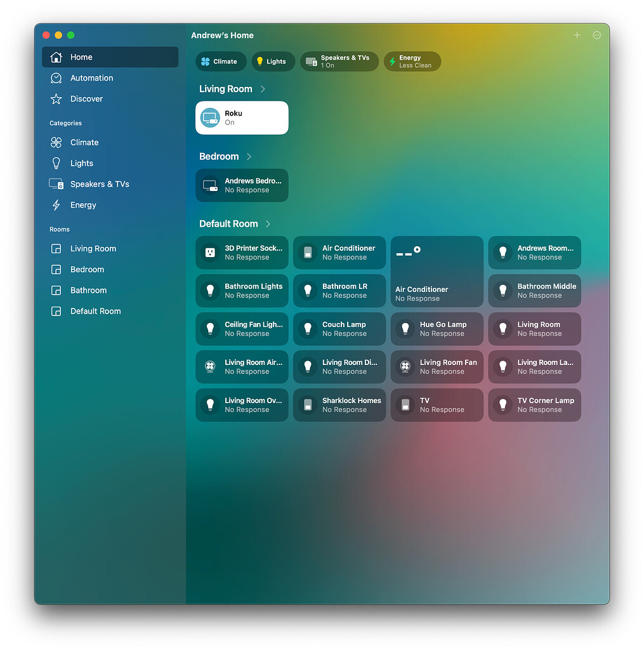Click the TV Corner Lamp bulb icon
The image size is (644, 650).
click(503, 404)
